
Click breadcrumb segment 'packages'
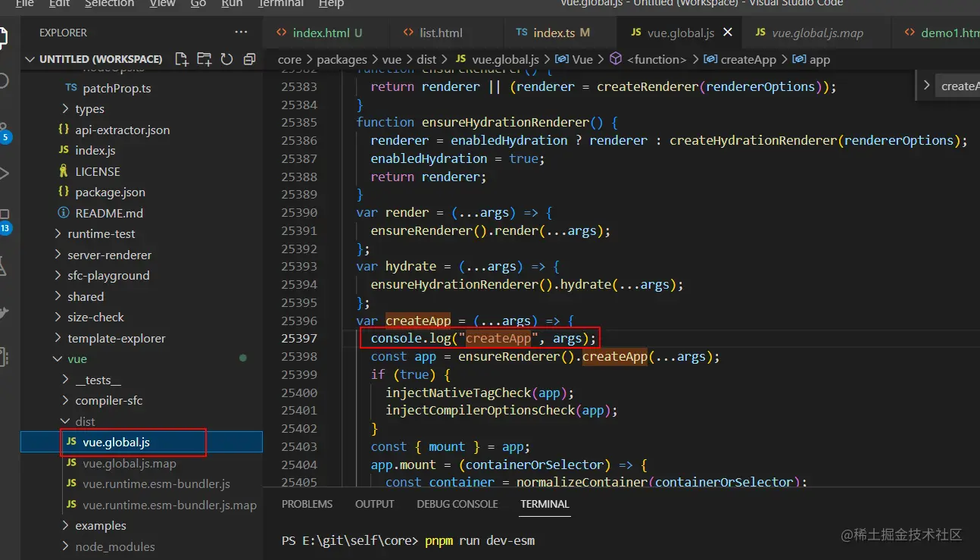tap(342, 59)
